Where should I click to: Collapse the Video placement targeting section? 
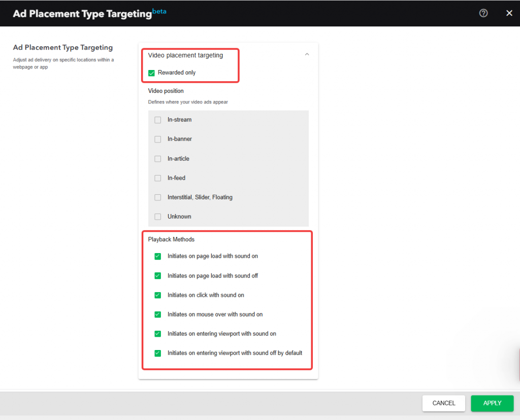(x=307, y=54)
